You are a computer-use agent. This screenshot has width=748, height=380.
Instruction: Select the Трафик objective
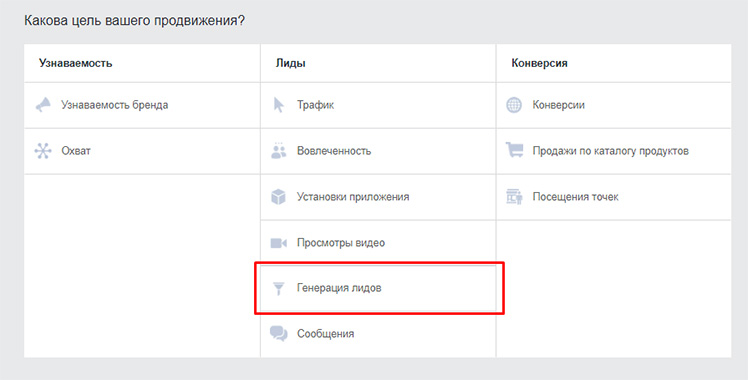378,105
